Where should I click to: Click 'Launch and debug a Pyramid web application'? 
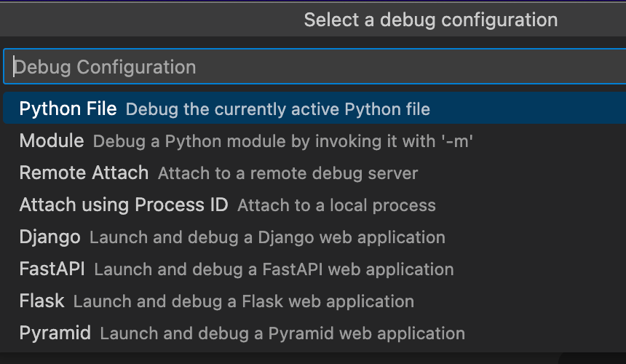click(x=282, y=333)
